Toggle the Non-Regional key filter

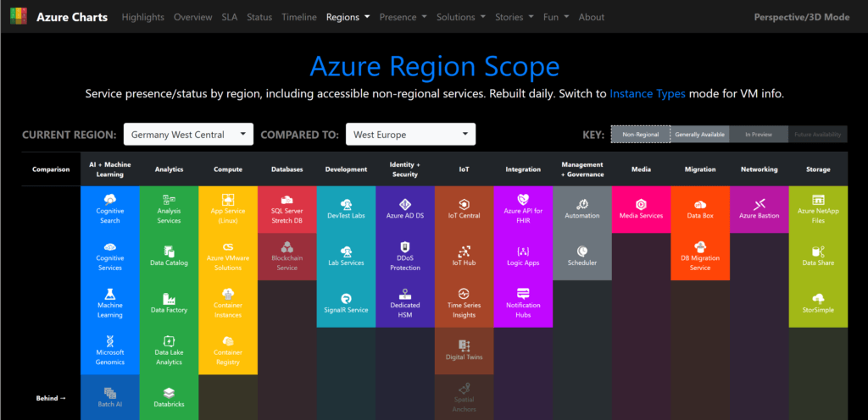(x=640, y=135)
